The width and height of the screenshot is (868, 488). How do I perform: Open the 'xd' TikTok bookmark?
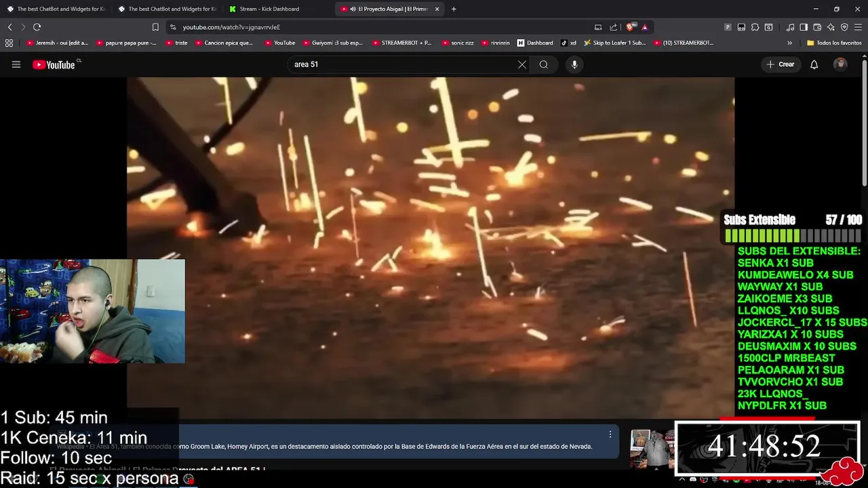click(x=569, y=43)
